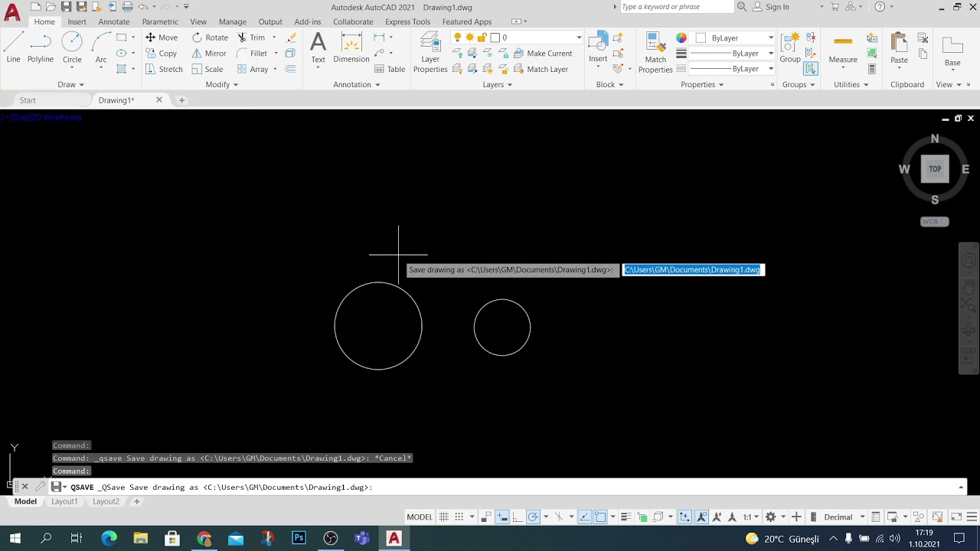Insert a Table
This screenshot has height=551, width=980.
click(390, 69)
